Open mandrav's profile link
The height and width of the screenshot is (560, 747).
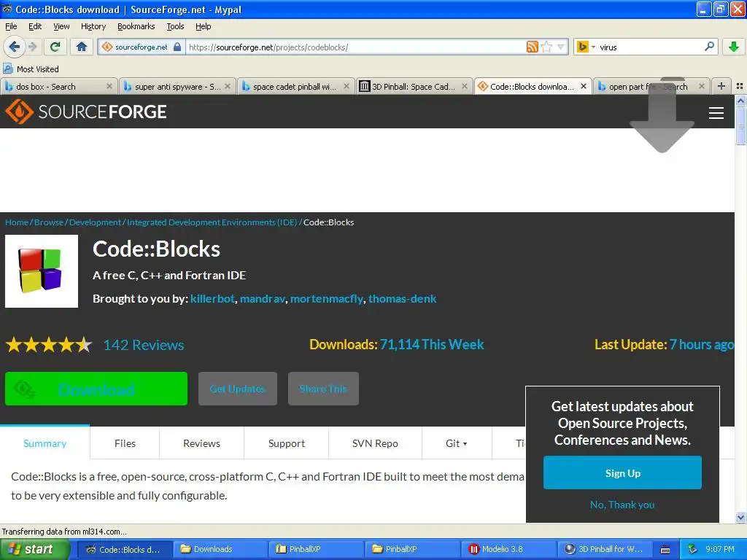pyautogui.click(x=263, y=298)
